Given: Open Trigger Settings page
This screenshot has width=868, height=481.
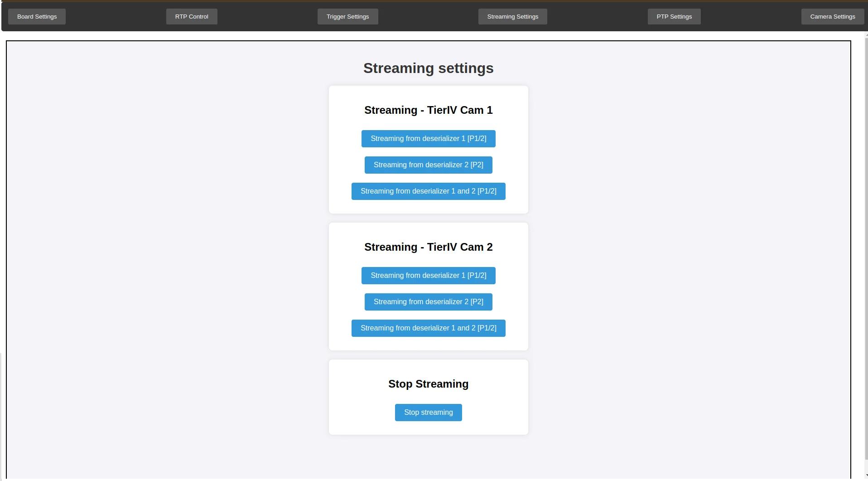Looking at the screenshot, I should (347, 17).
